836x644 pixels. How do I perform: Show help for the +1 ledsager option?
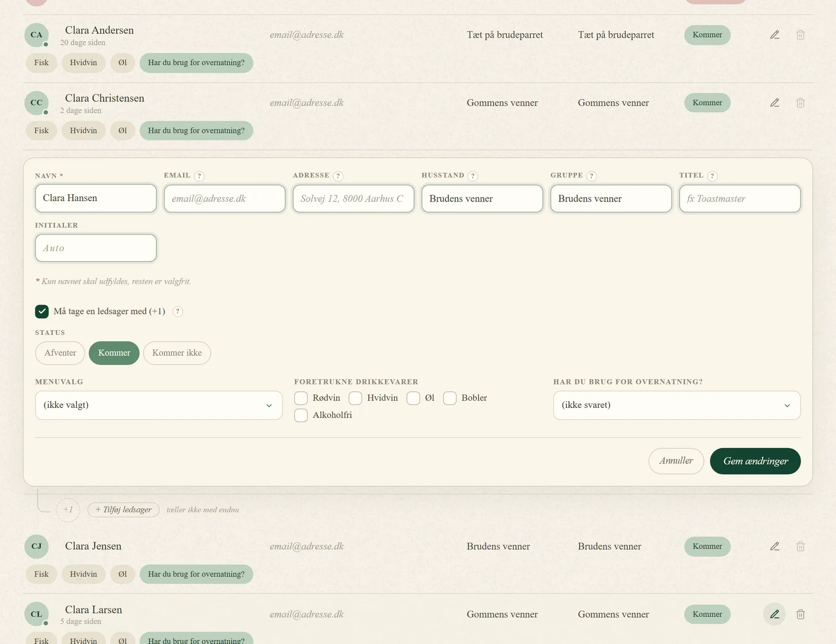[x=178, y=311]
